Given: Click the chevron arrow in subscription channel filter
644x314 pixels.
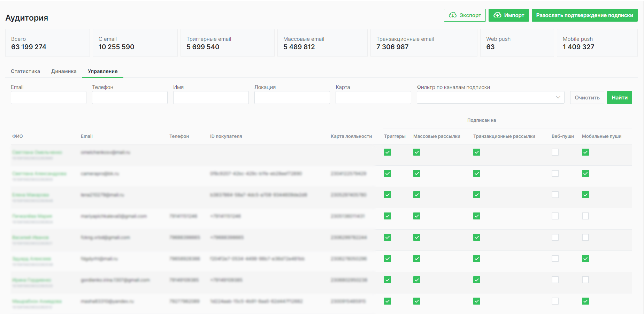Looking at the screenshot, I should click(x=558, y=97).
